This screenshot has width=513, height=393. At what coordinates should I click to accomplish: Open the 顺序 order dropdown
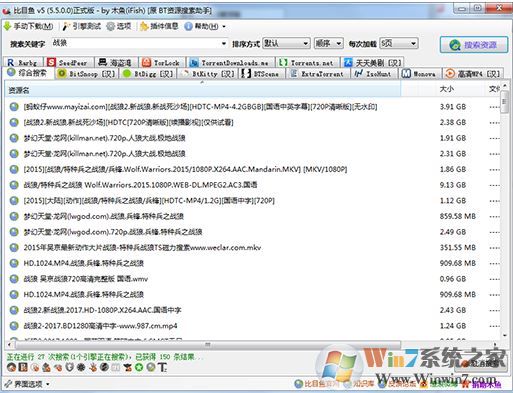(328, 43)
